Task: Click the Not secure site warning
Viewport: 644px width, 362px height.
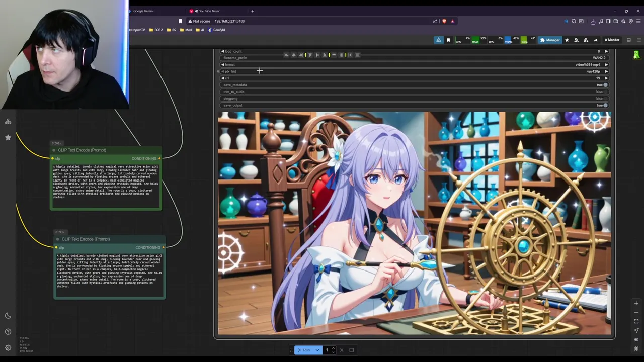Action: pos(199,21)
